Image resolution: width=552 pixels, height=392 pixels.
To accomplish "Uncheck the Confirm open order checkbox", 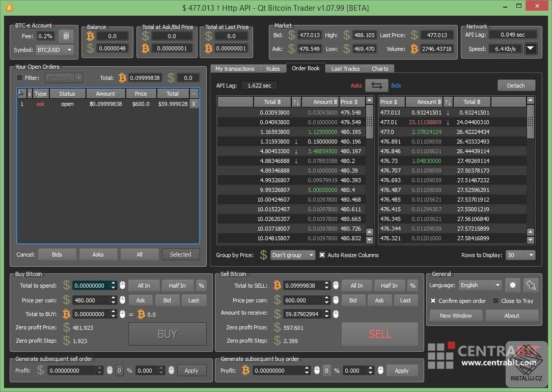I will [432, 300].
